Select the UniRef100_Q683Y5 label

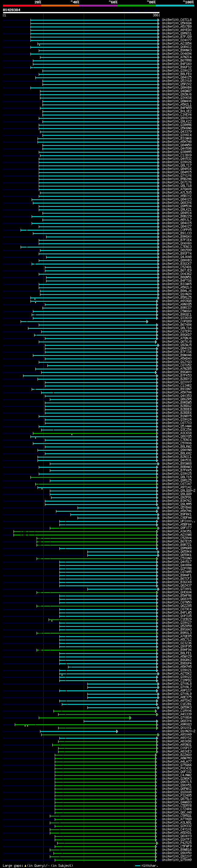click(x=176, y=599)
